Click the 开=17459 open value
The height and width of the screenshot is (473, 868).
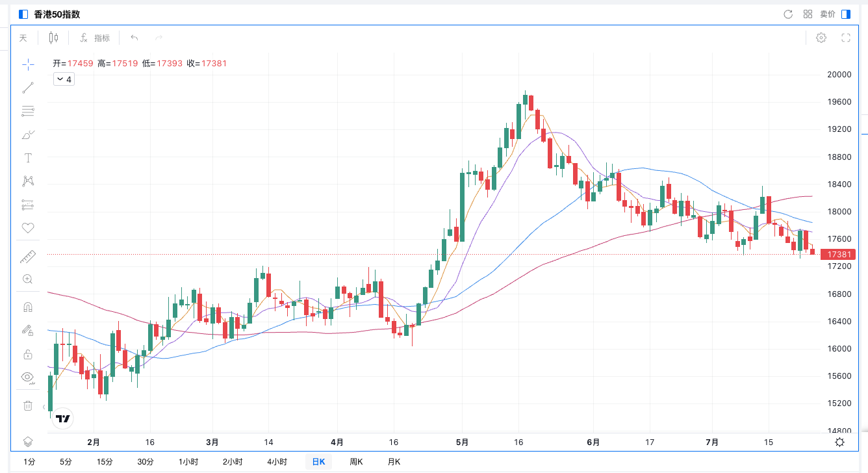click(x=73, y=63)
